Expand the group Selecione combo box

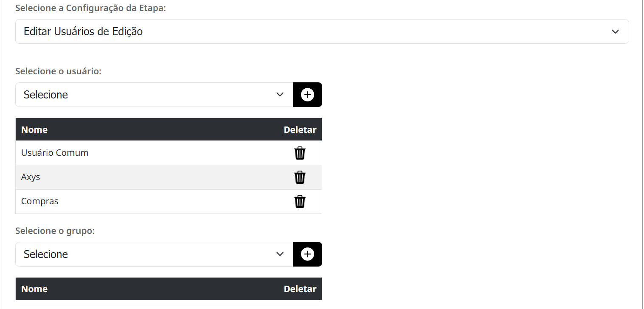coord(154,254)
